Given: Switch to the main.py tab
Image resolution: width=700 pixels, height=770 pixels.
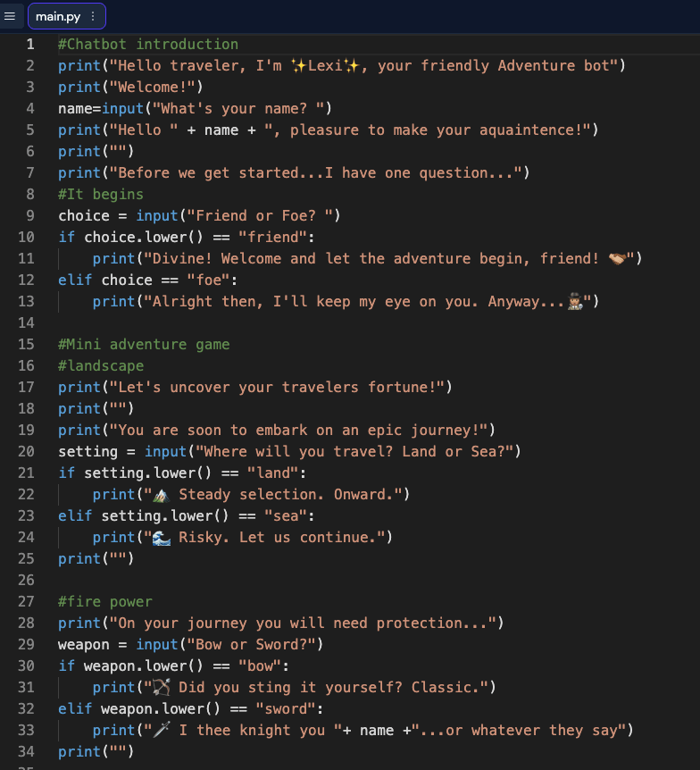Looking at the screenshot, I should (x=57, y=16).
